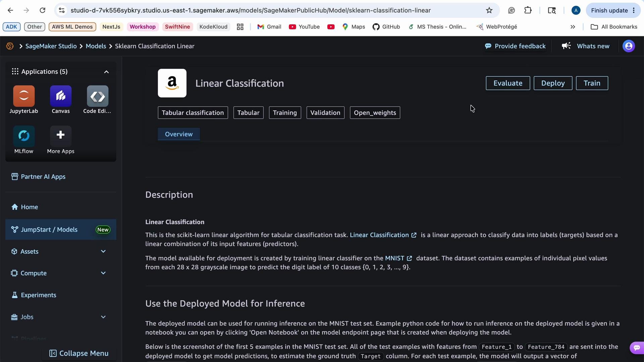Open the Gmail bookmark

coord(269,27)
